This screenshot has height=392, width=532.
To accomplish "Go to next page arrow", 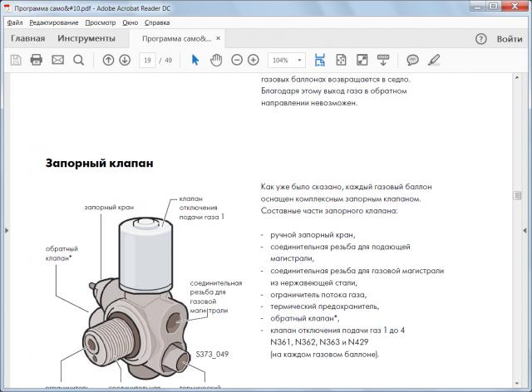I will pos(125,60).
